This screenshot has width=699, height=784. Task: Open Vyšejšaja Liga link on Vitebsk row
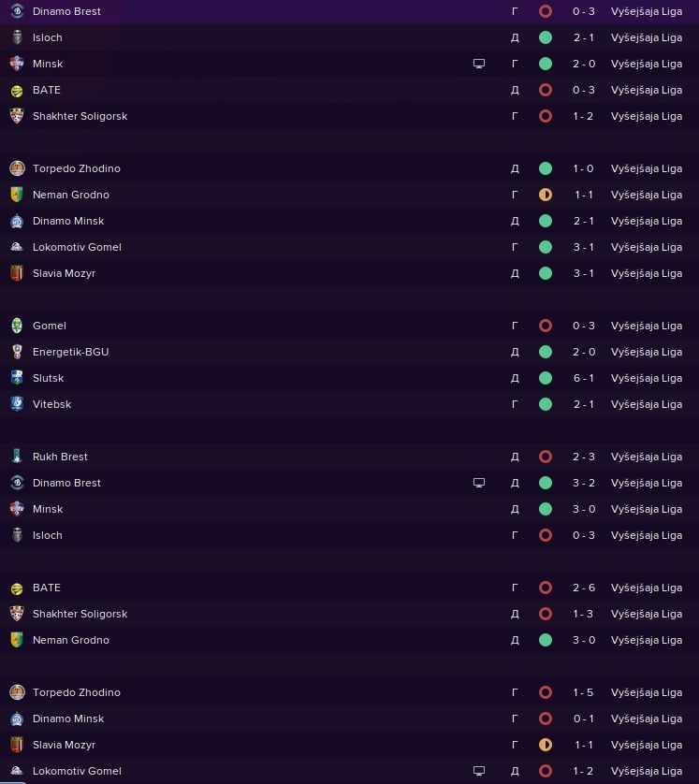point(647,404)
